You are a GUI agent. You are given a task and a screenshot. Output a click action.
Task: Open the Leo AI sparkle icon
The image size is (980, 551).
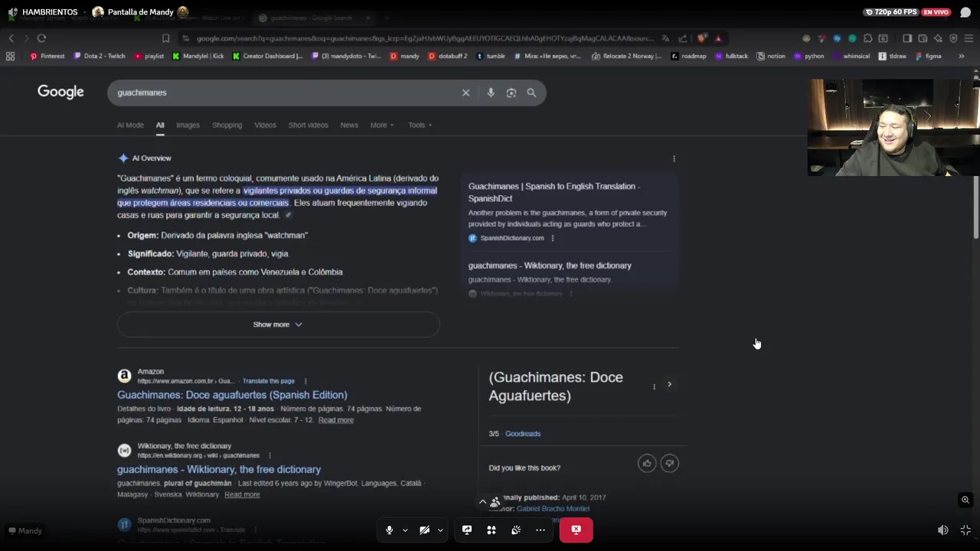[x=938, y=38]
